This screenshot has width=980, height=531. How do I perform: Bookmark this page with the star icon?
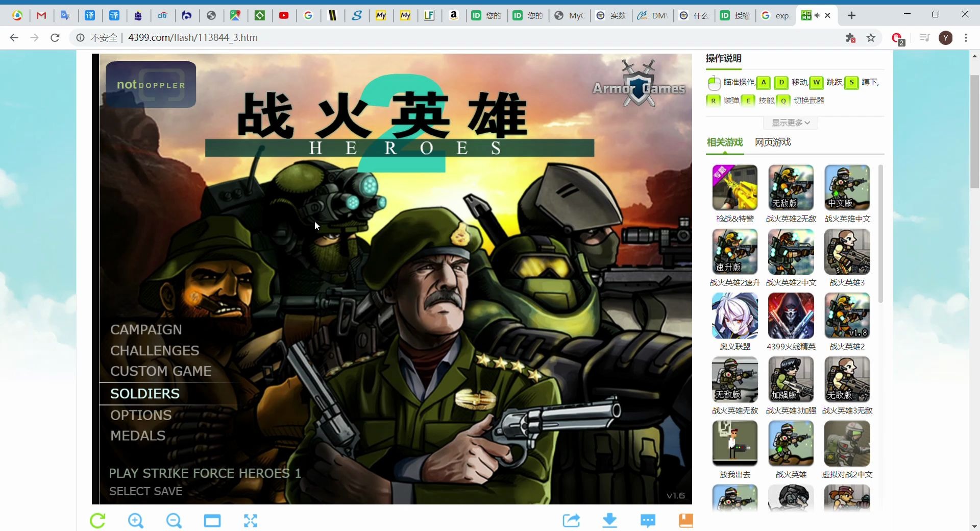[x=871, y=37]
